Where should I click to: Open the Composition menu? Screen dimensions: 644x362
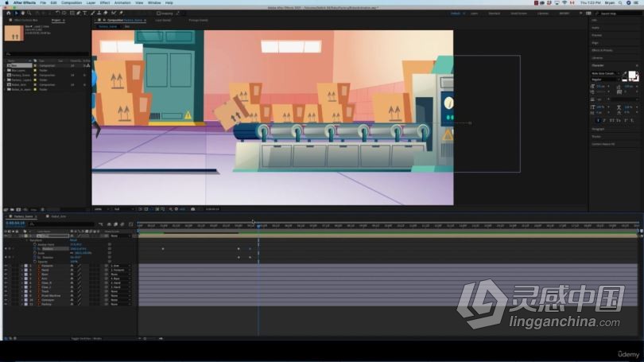point(71,2)
